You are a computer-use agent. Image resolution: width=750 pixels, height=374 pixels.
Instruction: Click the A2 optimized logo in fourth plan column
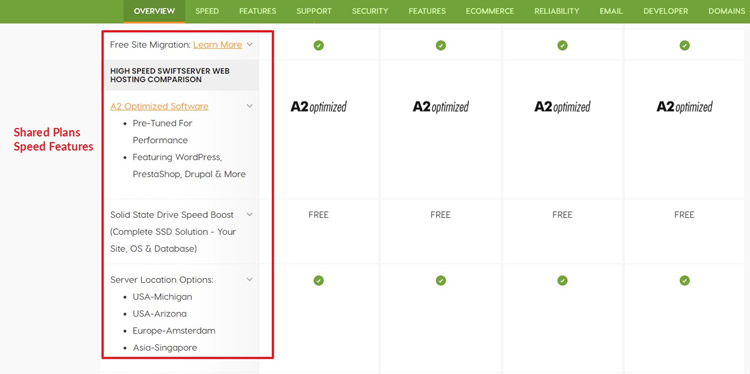684,107
